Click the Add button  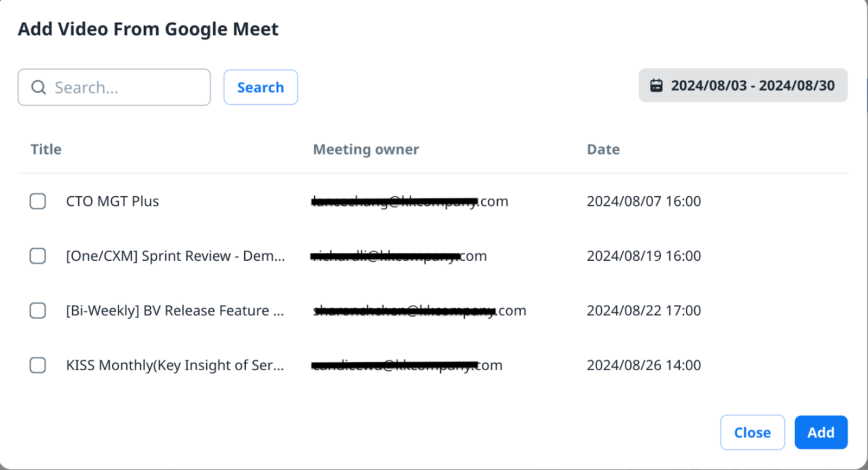tap(821, 433)
